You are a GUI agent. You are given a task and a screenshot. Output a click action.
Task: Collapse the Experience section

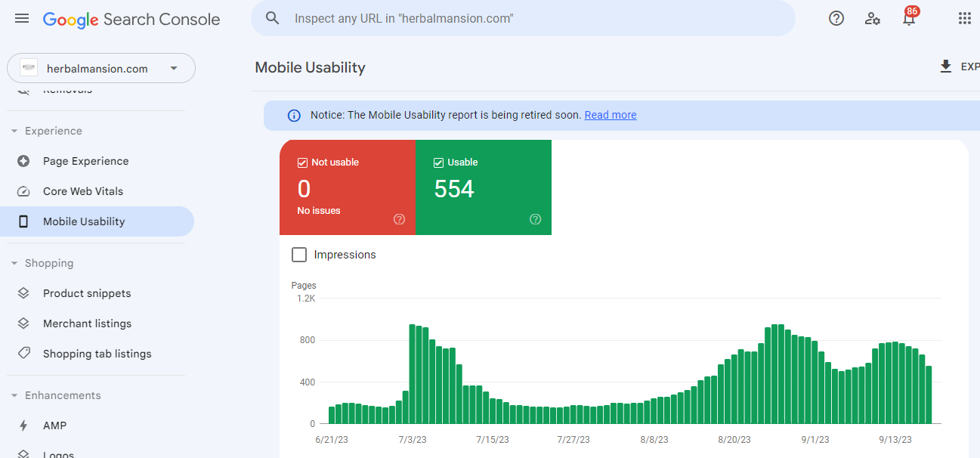[x=14, y=131]
